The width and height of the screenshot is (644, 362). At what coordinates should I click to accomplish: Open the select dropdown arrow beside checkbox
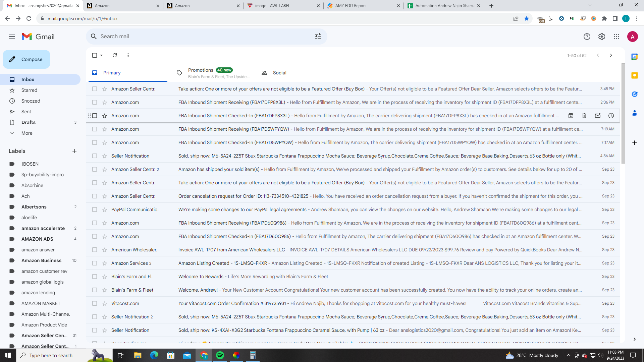tap(101, 55)
